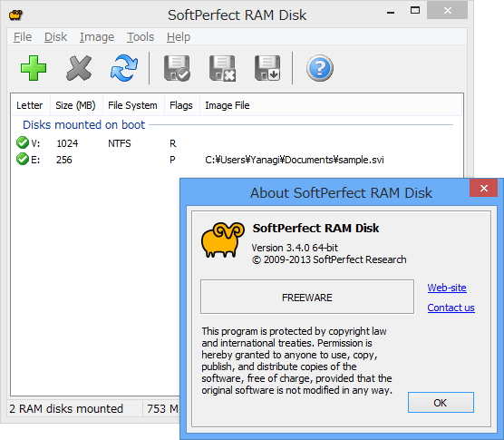504x440 pixels.
Task: Sort by the Letter column header
Action: (30, 105)
